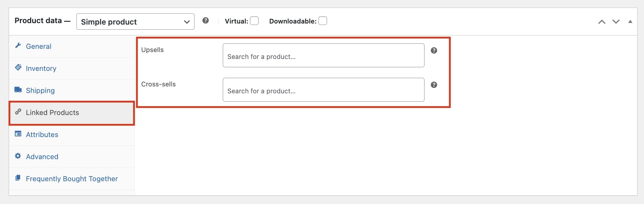The height and width of the screenshot is (204, 644).
Task: Click the Linked Products chain-link icon
Action: (x=18, y=112)
